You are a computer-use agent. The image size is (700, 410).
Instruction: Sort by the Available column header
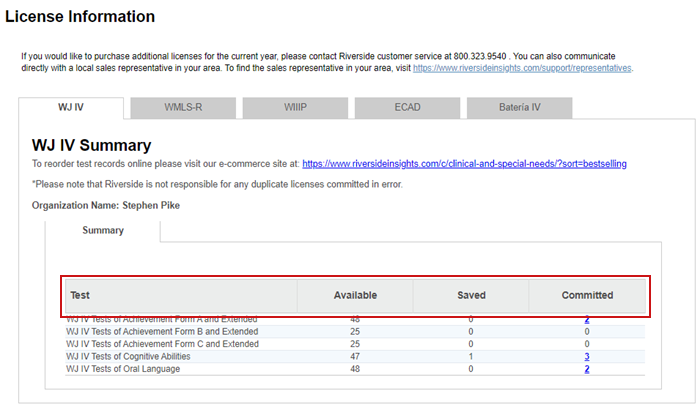[x=355, y=295]
